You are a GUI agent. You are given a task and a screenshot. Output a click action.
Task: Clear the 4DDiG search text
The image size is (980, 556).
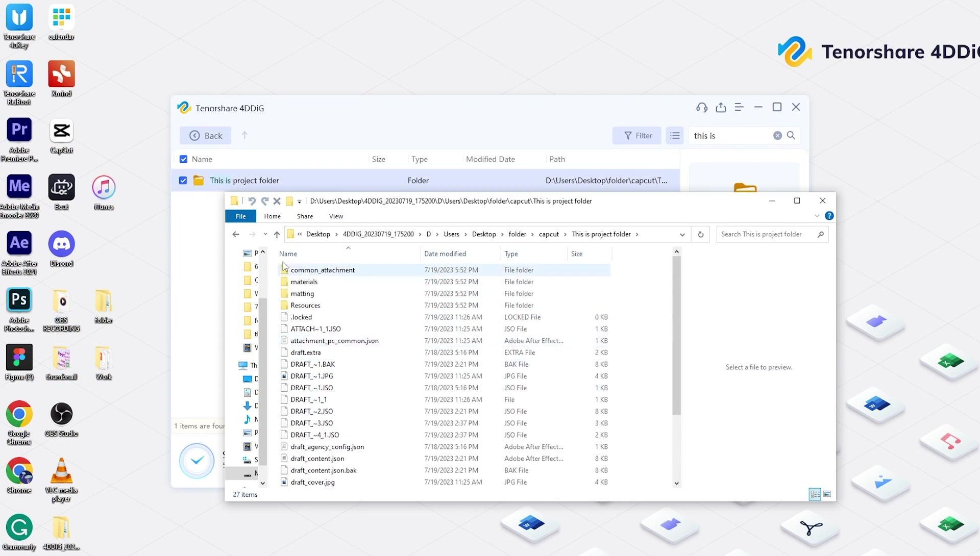click(777, 136)
